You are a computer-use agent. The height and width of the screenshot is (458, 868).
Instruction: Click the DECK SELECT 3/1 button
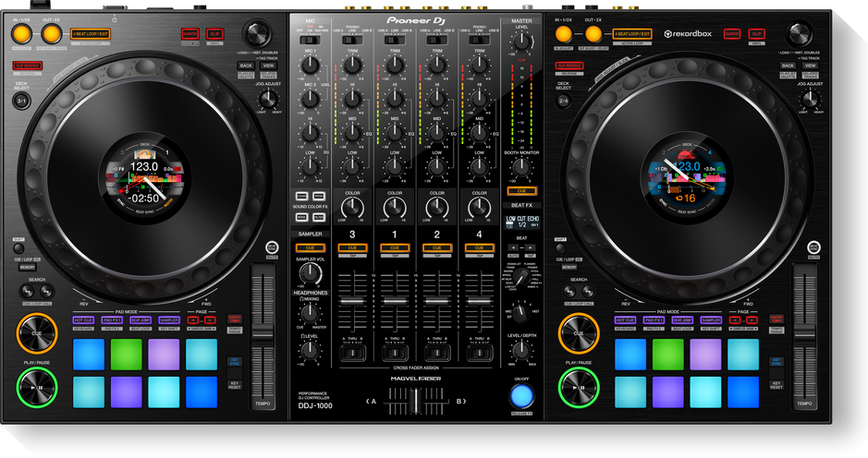pos(21,102)
